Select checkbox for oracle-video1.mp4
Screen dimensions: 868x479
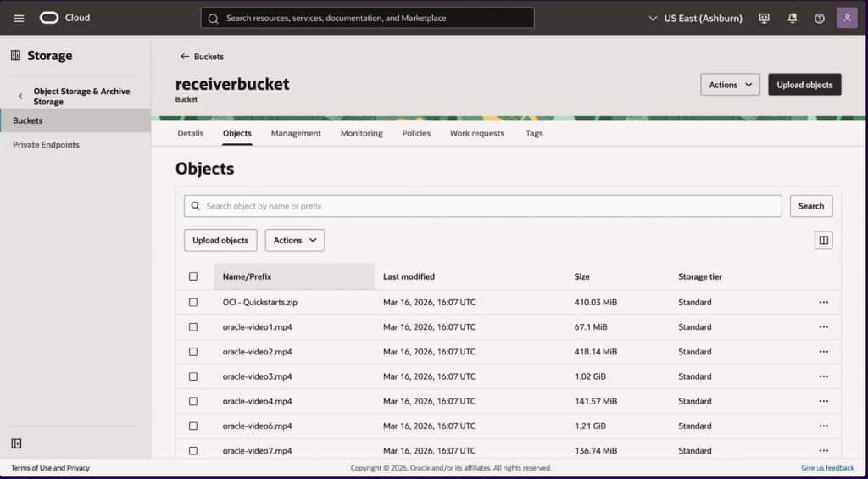(193, 327)
